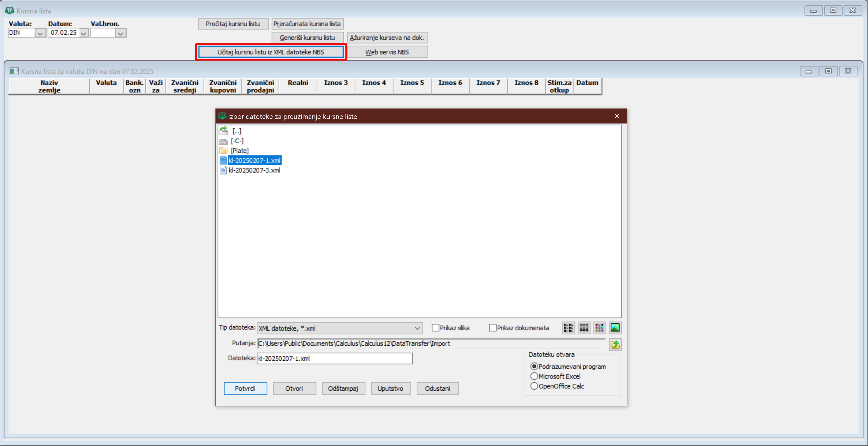The height and width of the screenshot is (446, 868).
Task: Click the kl-20250207-3.xml file icon
Action: [223, 170]
